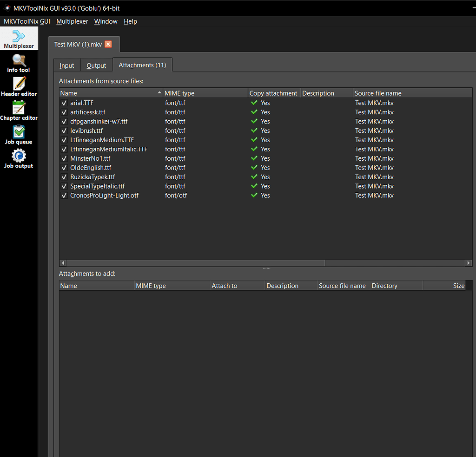This screenshot has width=476, height=457.
Task: Switch to the Input tab
Action: (67, 65)
